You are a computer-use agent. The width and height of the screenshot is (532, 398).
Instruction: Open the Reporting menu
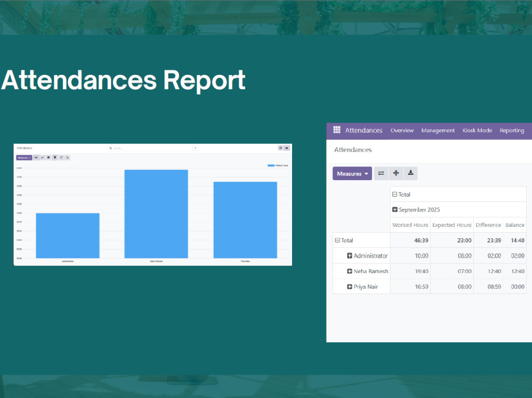[512, 130]
